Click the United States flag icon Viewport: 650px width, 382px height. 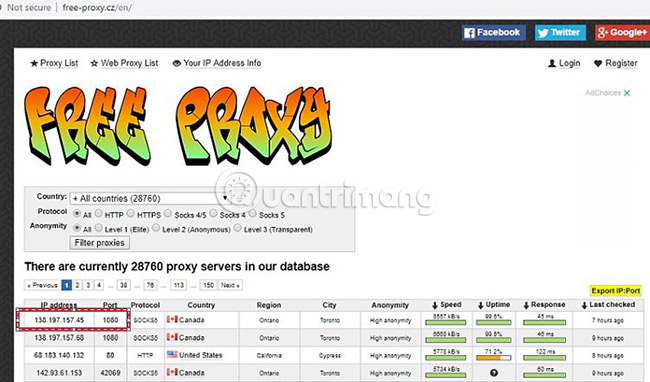click(x=172, y=355)
